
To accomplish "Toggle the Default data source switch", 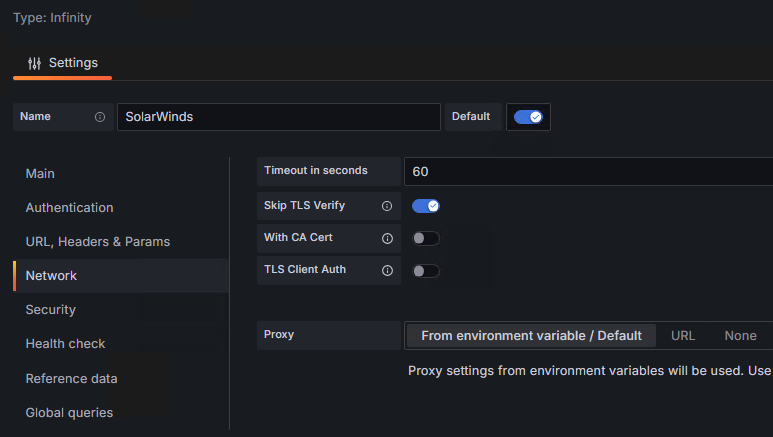I will pyautogui.click(x=528, y=117).
